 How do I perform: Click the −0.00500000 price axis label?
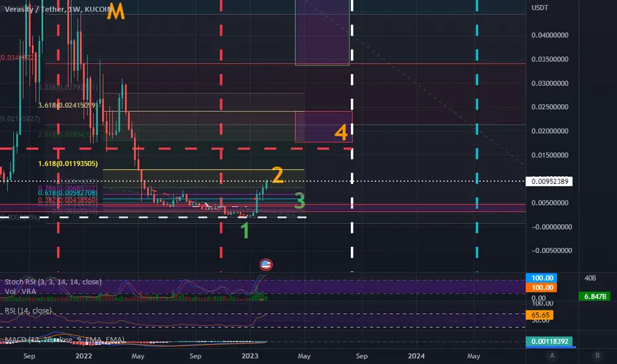pos(551,251)
